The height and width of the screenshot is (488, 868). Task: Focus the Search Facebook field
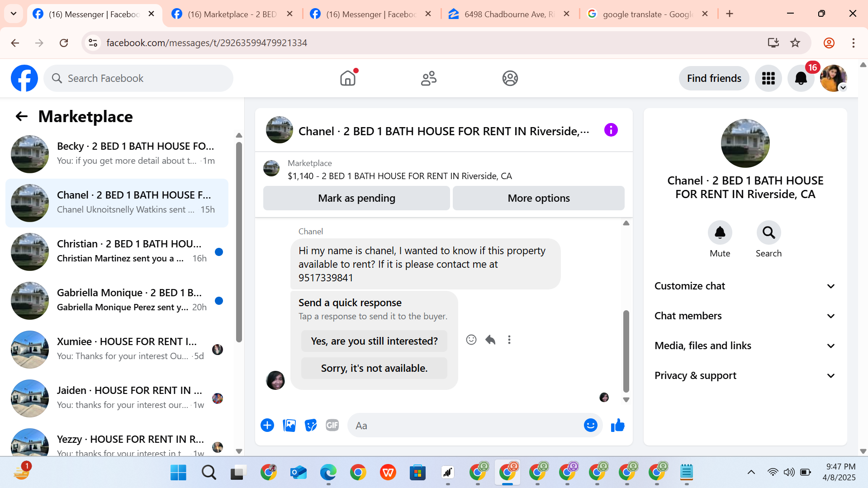138,78
